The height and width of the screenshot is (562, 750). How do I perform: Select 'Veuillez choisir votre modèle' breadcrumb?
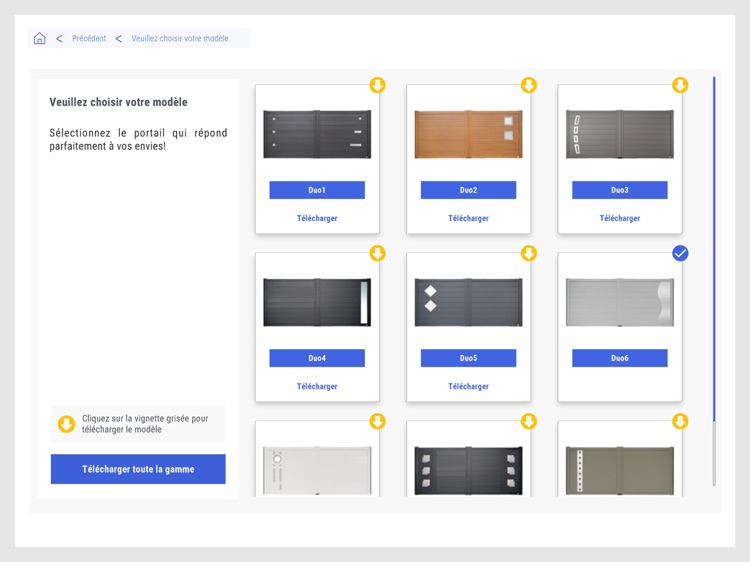(x=180, y=39)
